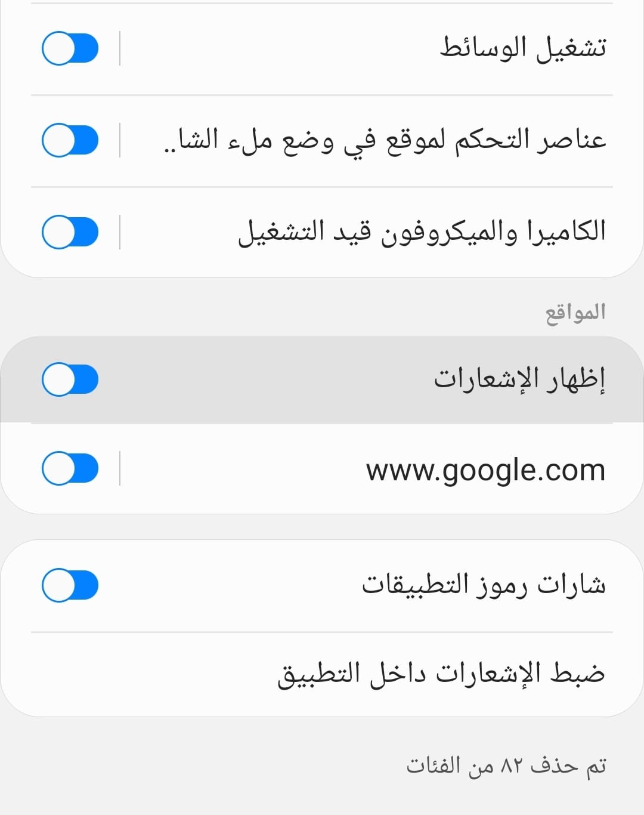Image resolution: width=644 pixels, height=815 pixels.
Task: Select the card containing إظهار الإشعارات and google.com
Action: pos(322,424)
